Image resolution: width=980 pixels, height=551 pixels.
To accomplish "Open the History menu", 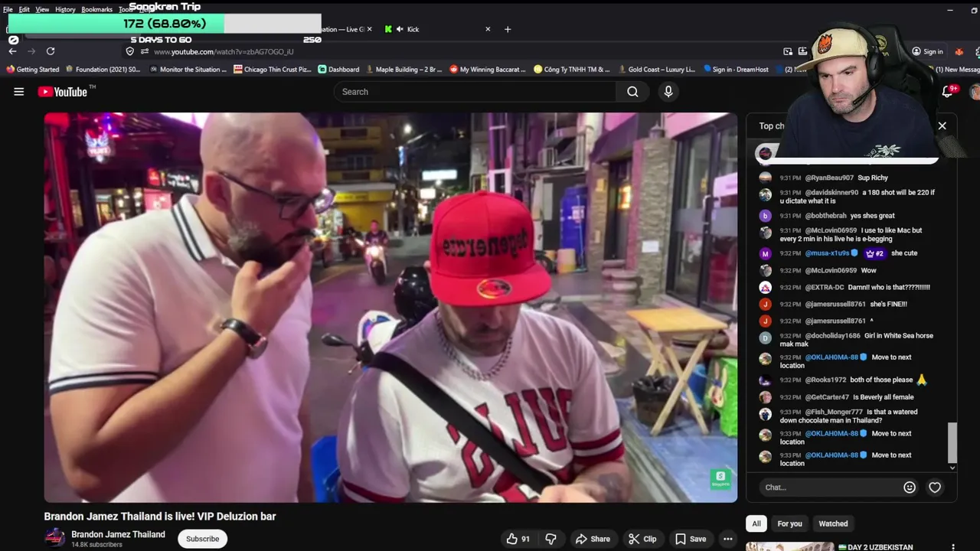I will [65, 9].
